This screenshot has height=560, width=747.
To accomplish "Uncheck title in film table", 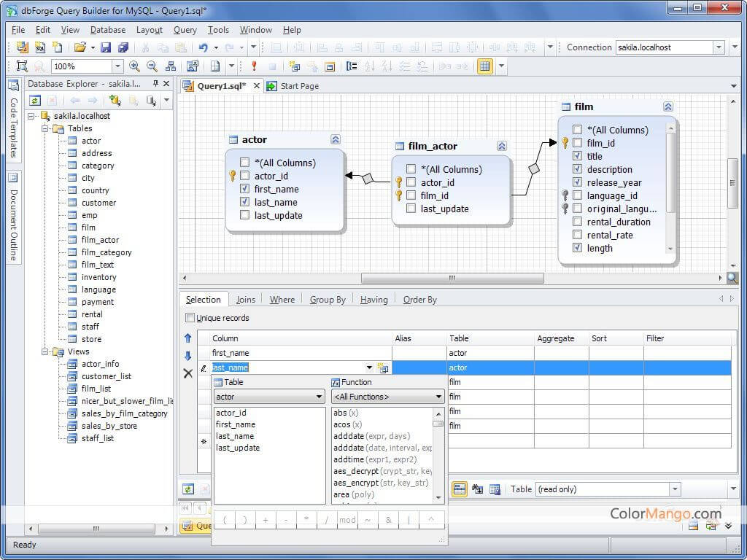I will [578, 156].
